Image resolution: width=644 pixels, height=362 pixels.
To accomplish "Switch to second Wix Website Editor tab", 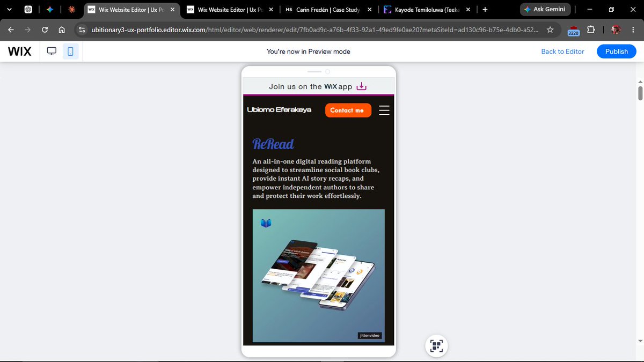I will tap(230, 9).
